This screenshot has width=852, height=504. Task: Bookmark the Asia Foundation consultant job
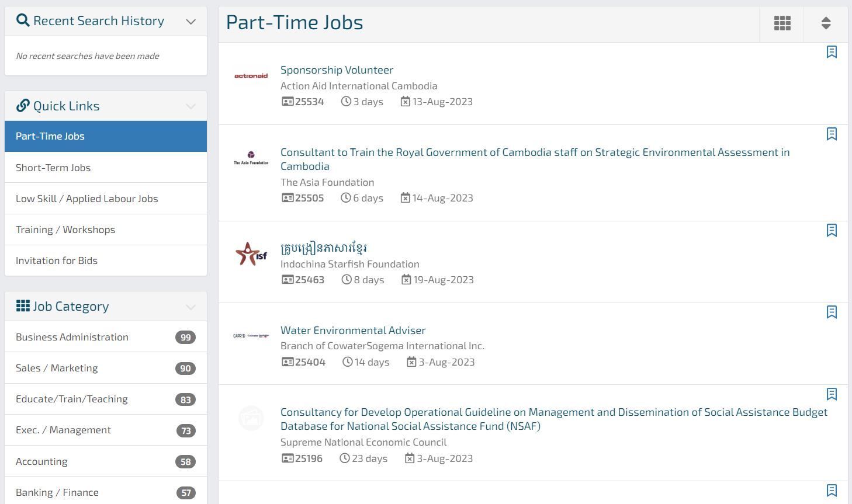[832, 134]
